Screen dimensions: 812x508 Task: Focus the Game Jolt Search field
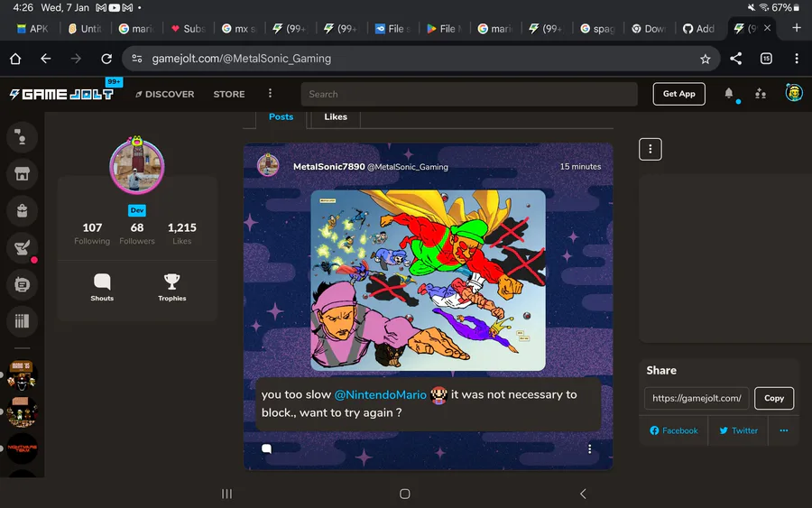tap(469, 94)
